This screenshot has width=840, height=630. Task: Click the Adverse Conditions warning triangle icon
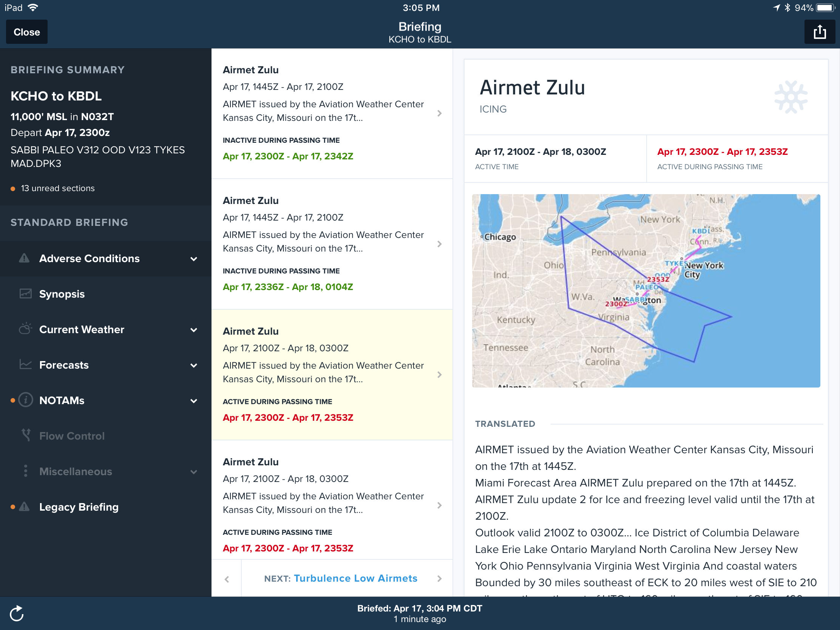(x=24, y=259)
